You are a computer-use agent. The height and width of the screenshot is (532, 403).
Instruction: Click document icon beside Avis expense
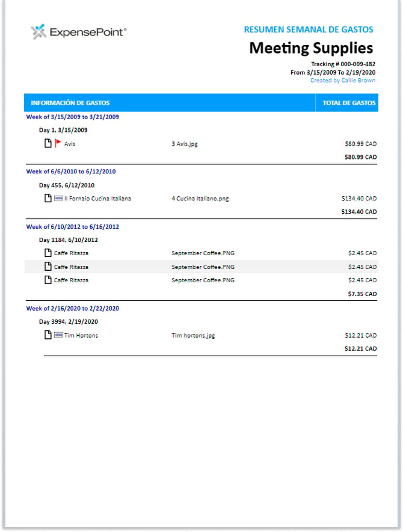point(48,143)
